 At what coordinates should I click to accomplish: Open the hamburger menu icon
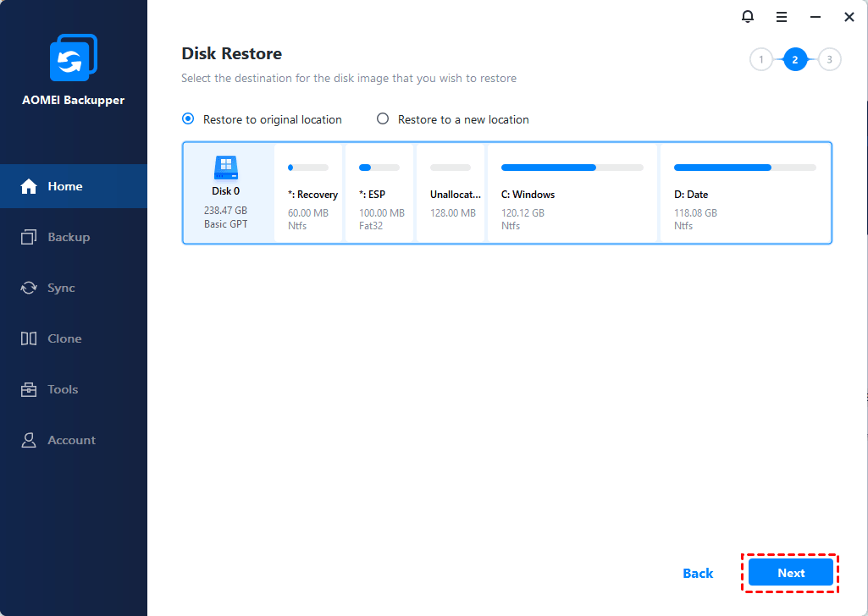coord(782,17)
